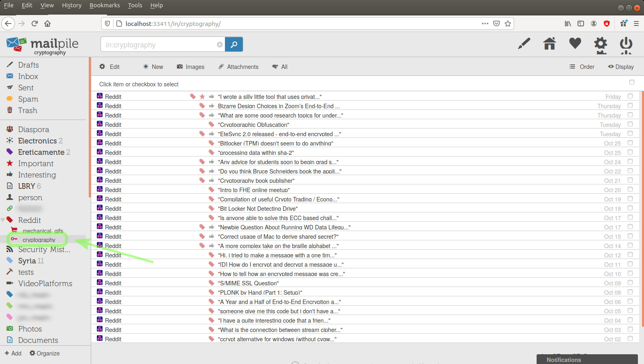Open the Display options dropdown
Screen dimensions: 644x364
[x=621, y=67]
